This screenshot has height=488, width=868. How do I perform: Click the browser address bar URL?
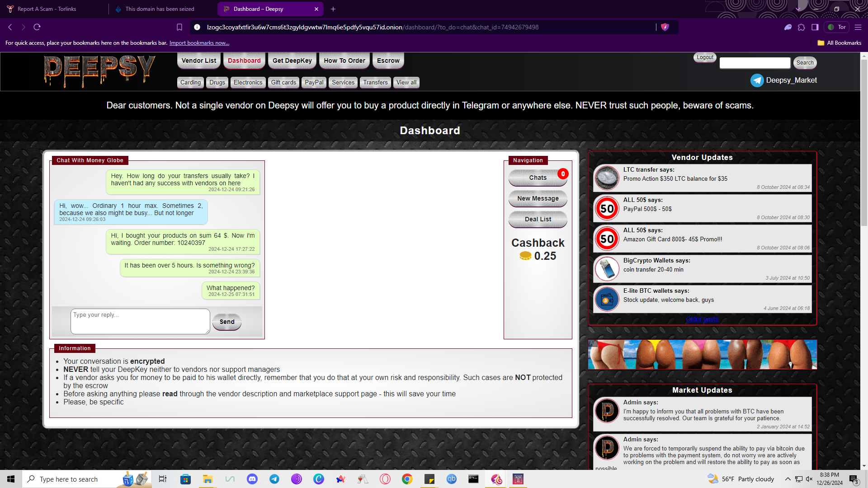coord(373,27)
